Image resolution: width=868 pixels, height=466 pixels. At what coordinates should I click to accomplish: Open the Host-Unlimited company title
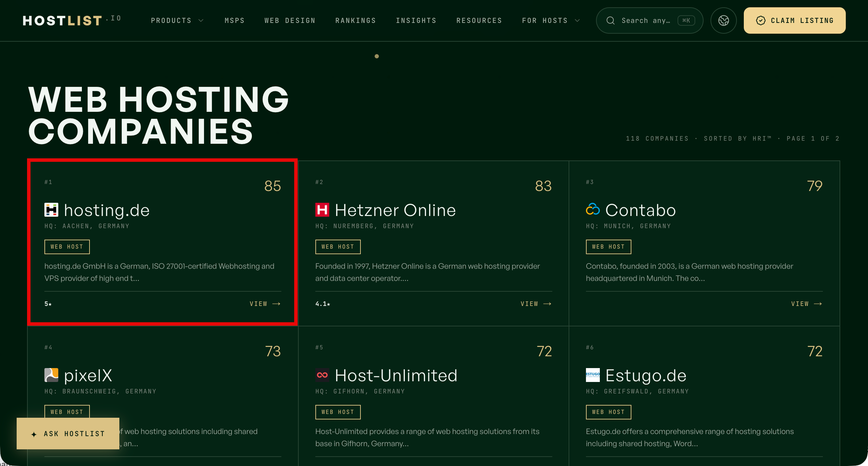pos(396,375)
